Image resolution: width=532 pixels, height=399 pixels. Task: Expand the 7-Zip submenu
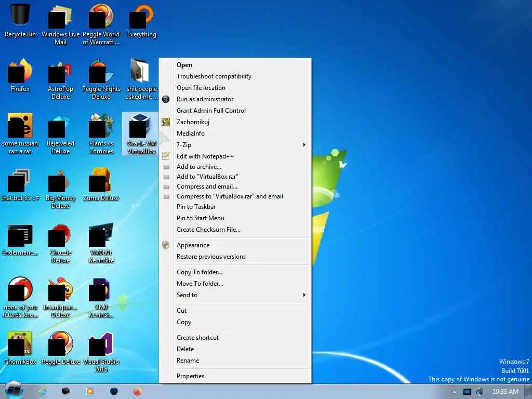[x=235, y=145]
